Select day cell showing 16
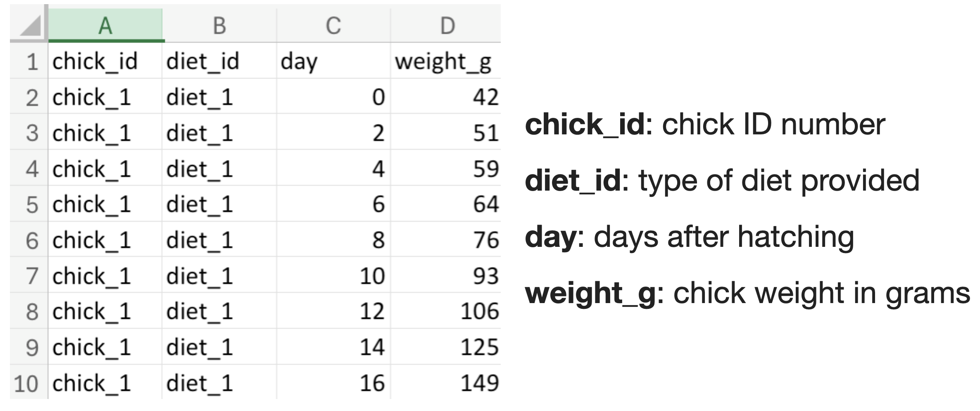 pos(333,383)
